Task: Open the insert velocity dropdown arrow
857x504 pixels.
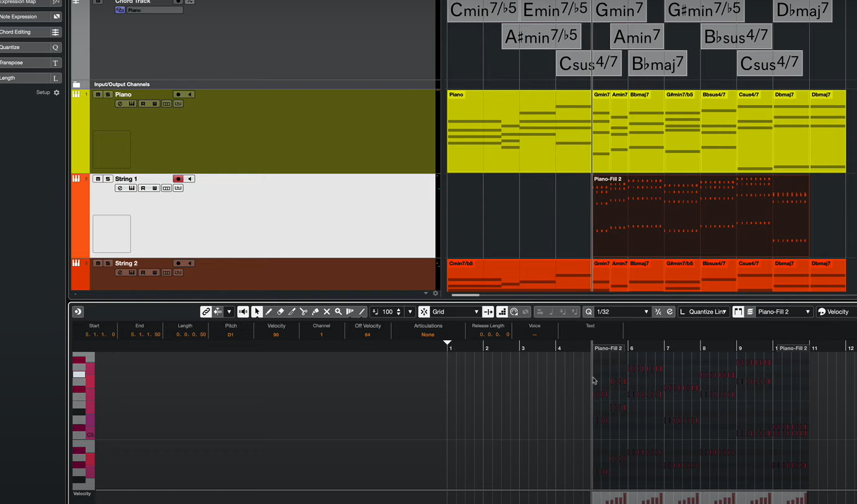Action: [410, 312]
